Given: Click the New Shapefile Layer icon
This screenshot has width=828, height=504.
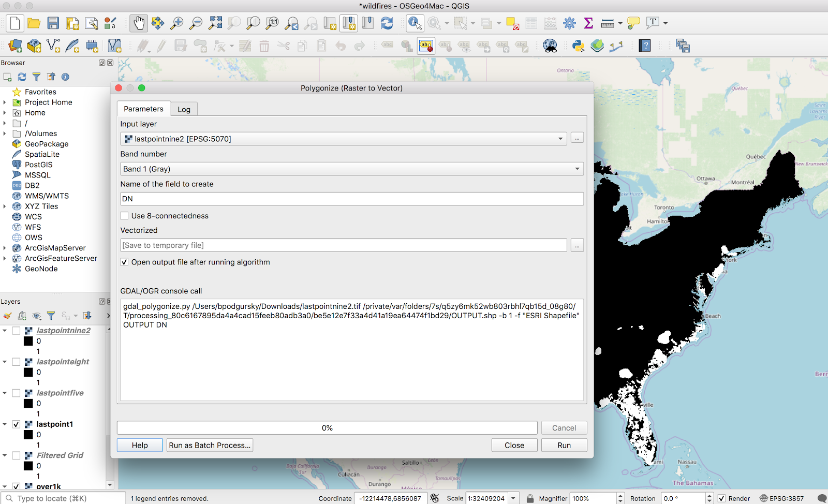Looking at the screenshot, I should click(53, 46).
